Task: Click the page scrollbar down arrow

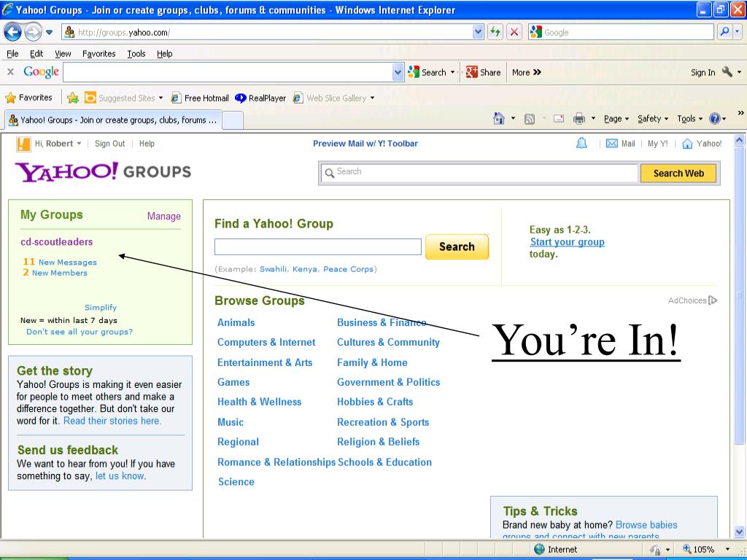Action: [x=739, y=532]
